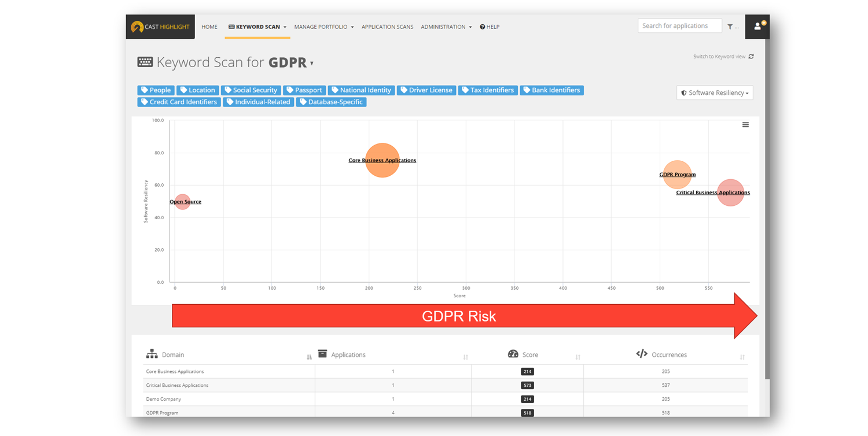The width and height of the screenshot is (868, 436).
Task: Sort table by Score column
Action: [578, 357]
